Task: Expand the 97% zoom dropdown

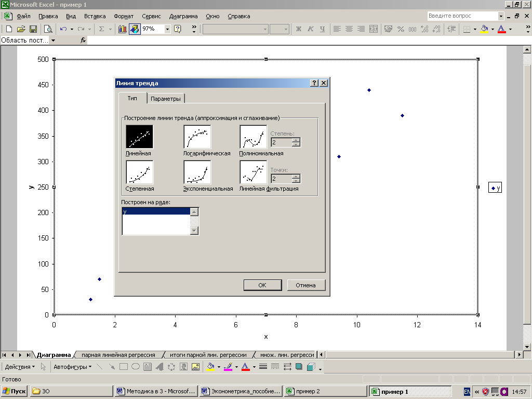Action: pyautogui.click(x=167, y=29)
